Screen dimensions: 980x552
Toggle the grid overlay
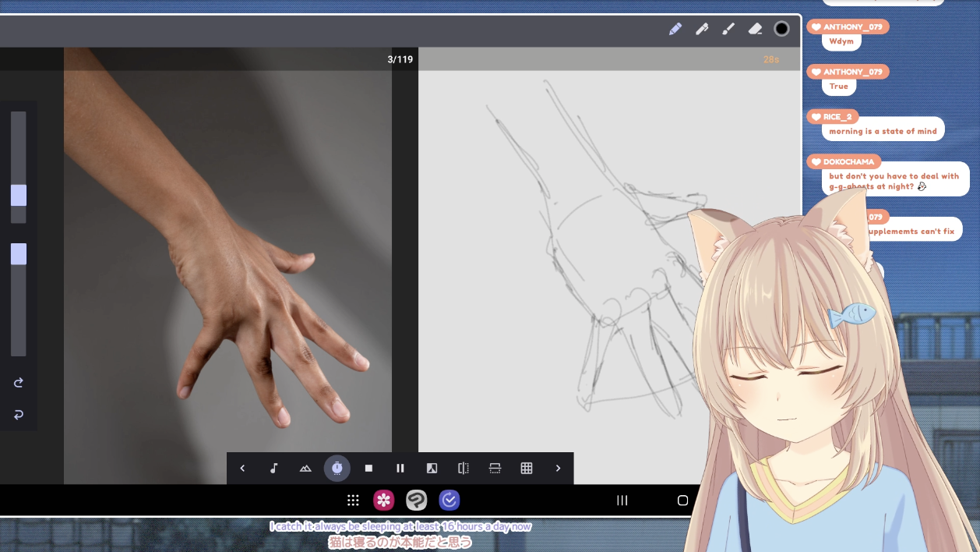click(x=527, y=469)
